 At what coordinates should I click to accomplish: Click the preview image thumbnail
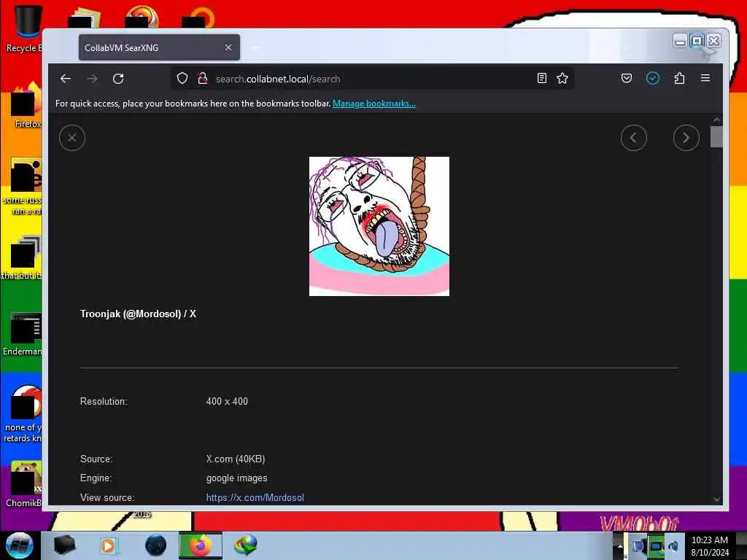pyautogui.click(x=379, y=226)
